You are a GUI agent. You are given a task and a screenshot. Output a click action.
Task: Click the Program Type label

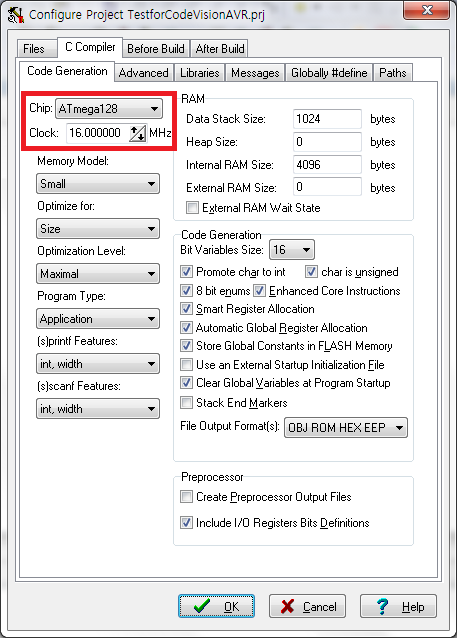click(72, 296)
